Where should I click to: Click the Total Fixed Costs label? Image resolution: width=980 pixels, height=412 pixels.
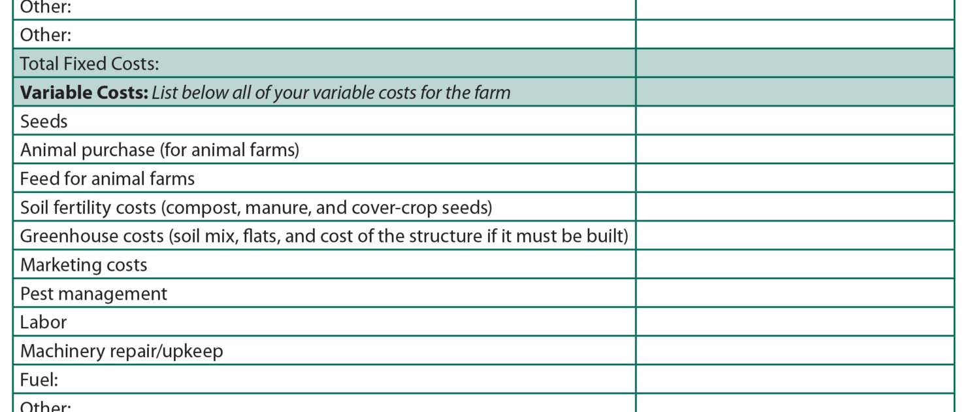90,63
